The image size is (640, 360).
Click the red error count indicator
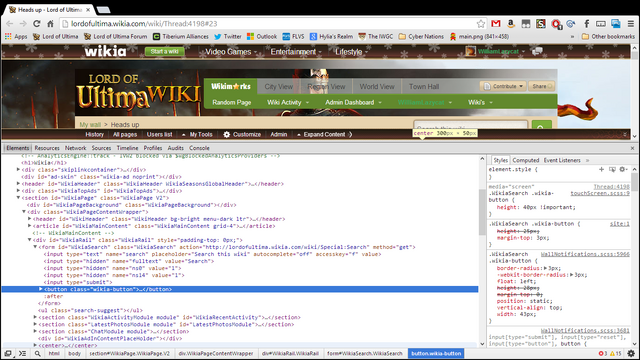(x=602, y=353)
